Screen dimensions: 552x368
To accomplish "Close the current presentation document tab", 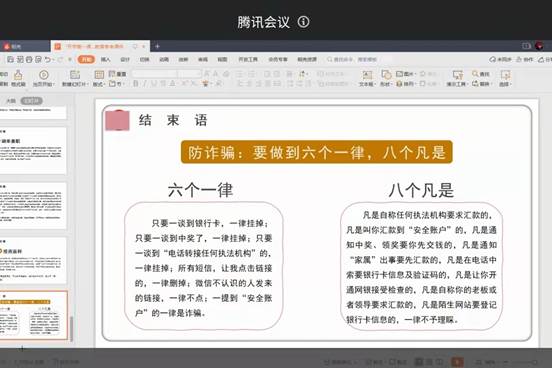I will 144,46.
